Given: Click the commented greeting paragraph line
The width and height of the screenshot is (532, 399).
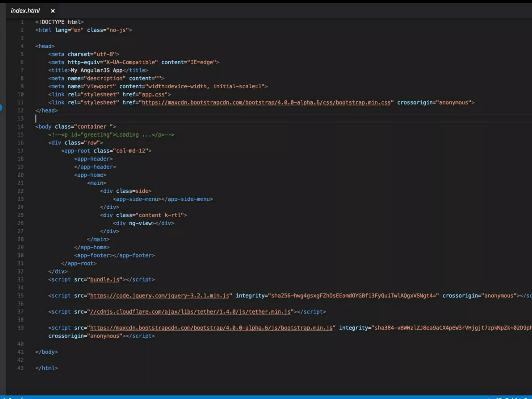Looking at the screenshot, I should pyautogui.click(x=111, y=135).
